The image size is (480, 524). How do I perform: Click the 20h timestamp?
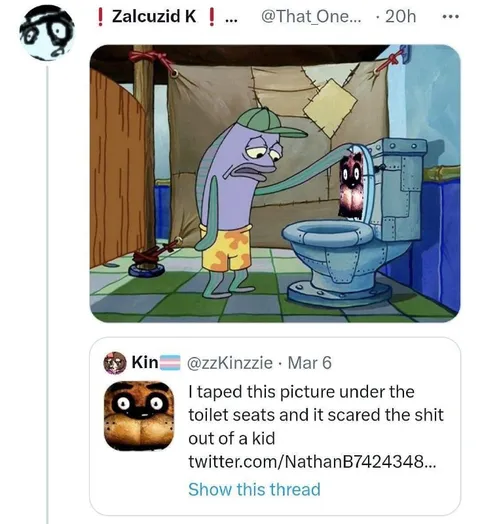[x=400, y=16]
